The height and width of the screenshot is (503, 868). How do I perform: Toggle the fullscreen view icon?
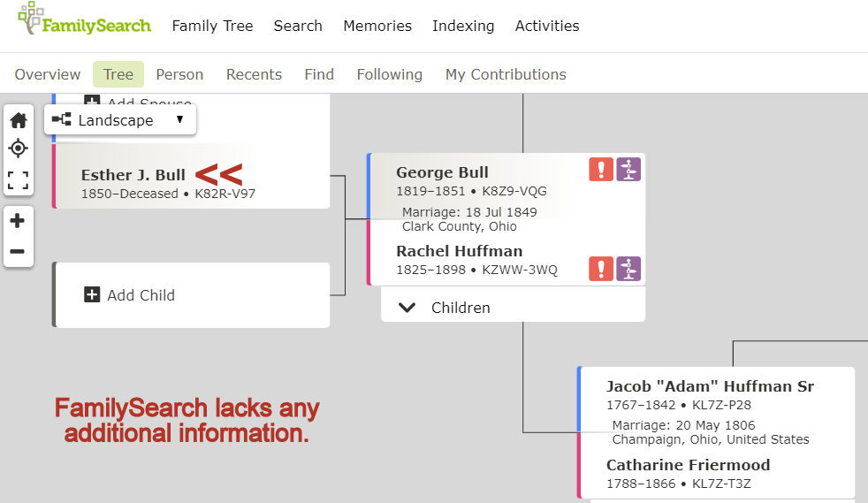click(x=18, y=181)
